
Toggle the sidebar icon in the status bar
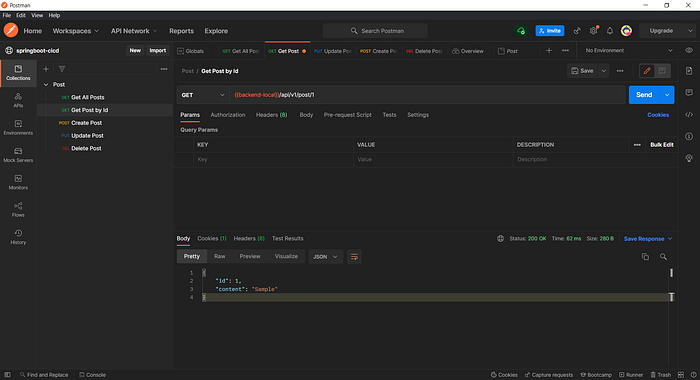7,375
